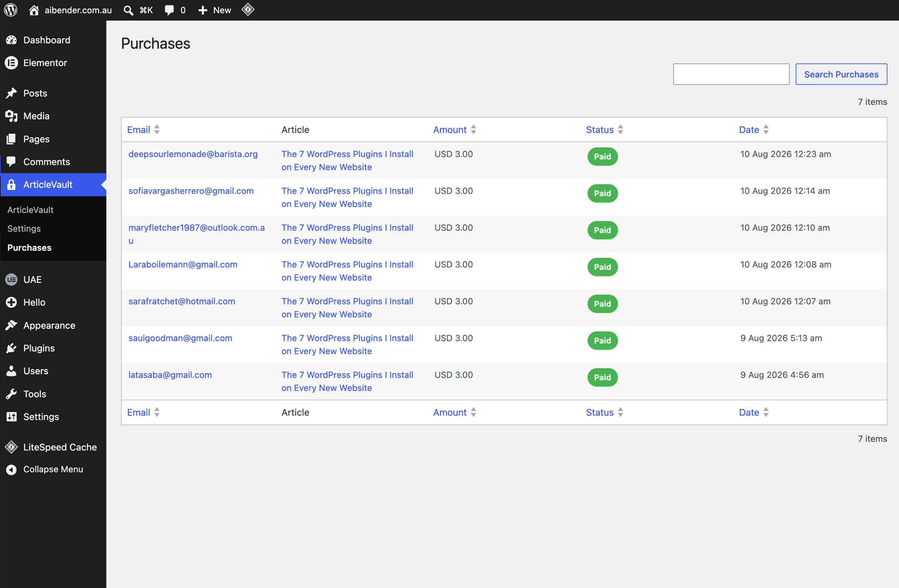Open the Plugins menu label

[x=39, y=348]
